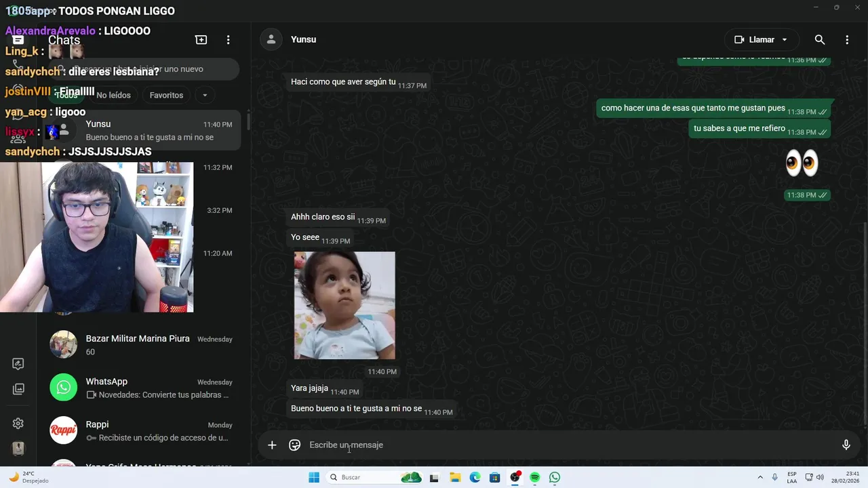The image size is (868, 488).
Task: Open Yunsu's contact avatar in the chat header
Action: coord(271,39)
